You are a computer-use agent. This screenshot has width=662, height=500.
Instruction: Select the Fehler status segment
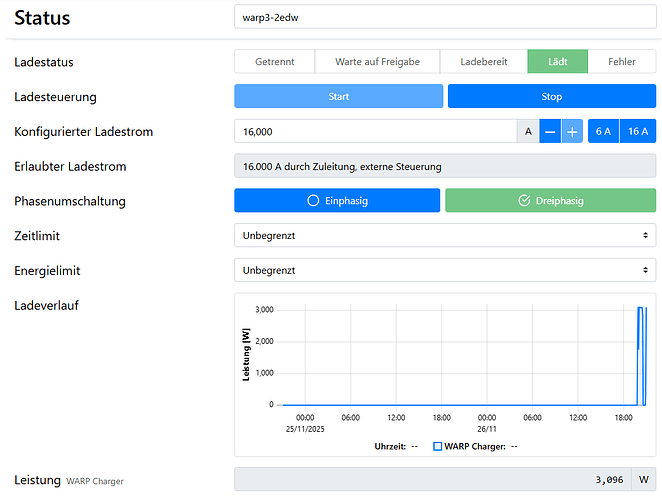tap(621, 62)
